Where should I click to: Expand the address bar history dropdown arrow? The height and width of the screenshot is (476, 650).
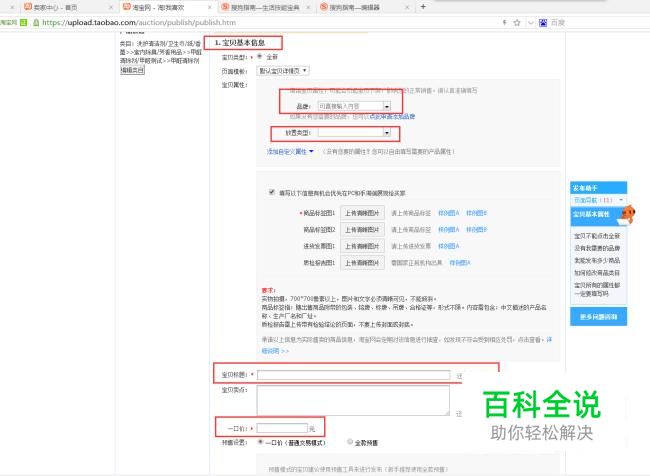pyautogui.click(x=530, y=22)
